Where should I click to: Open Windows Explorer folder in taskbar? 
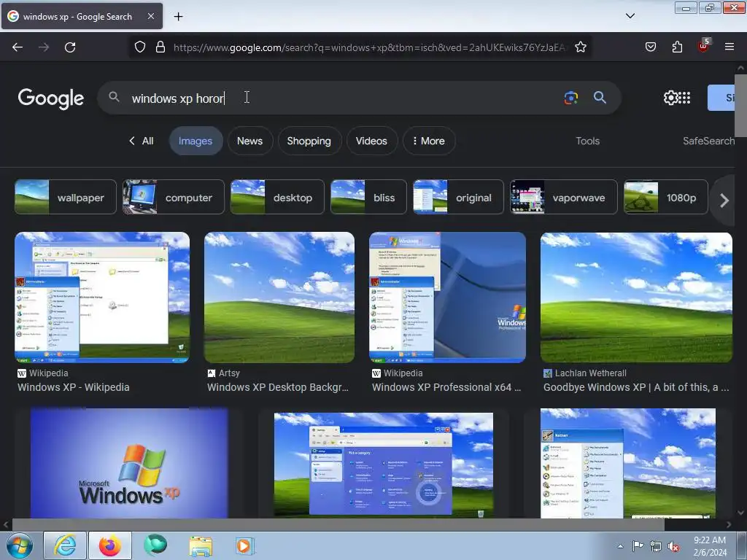201,545
